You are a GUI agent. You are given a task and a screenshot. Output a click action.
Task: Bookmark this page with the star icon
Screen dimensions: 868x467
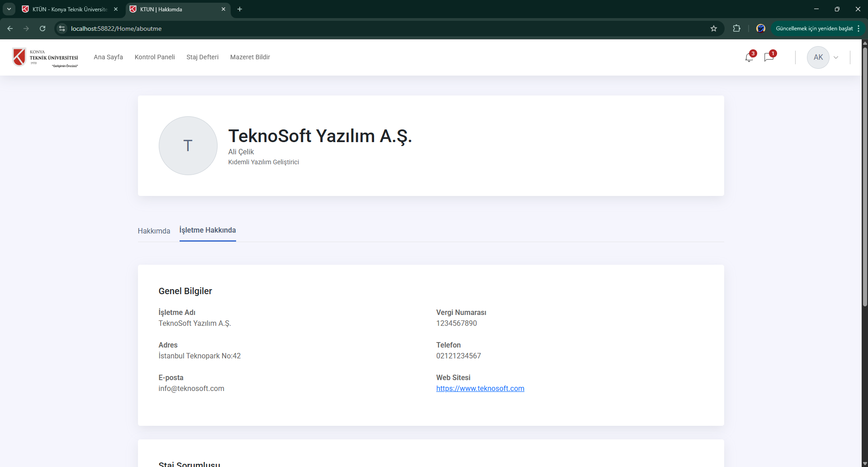(714, 29)
